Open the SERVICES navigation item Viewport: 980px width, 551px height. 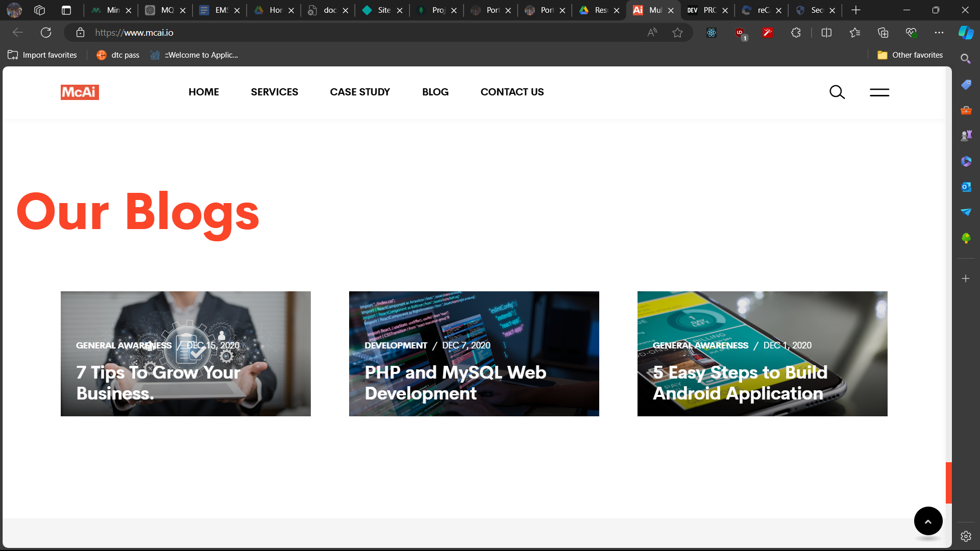274,92
